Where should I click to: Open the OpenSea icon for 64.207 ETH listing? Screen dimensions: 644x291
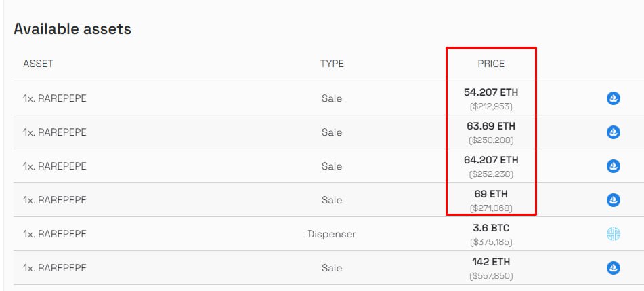tap(614, 166)
